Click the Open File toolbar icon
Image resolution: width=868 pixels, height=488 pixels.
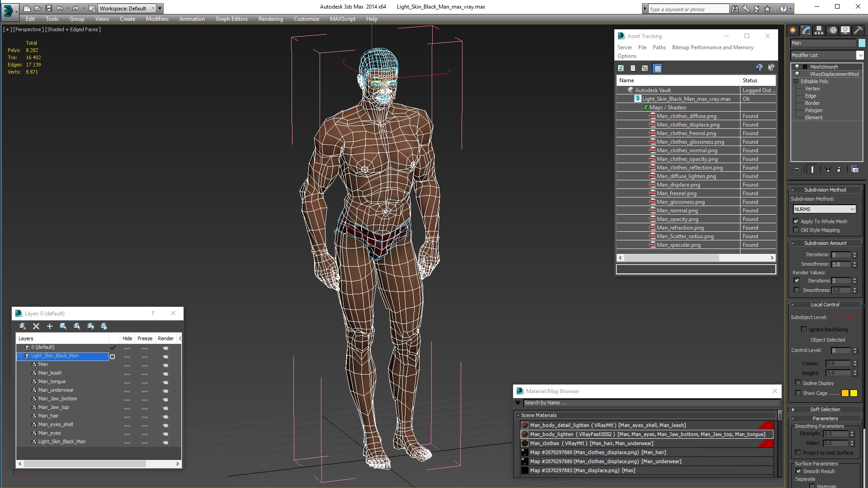[x=38, y=8]
